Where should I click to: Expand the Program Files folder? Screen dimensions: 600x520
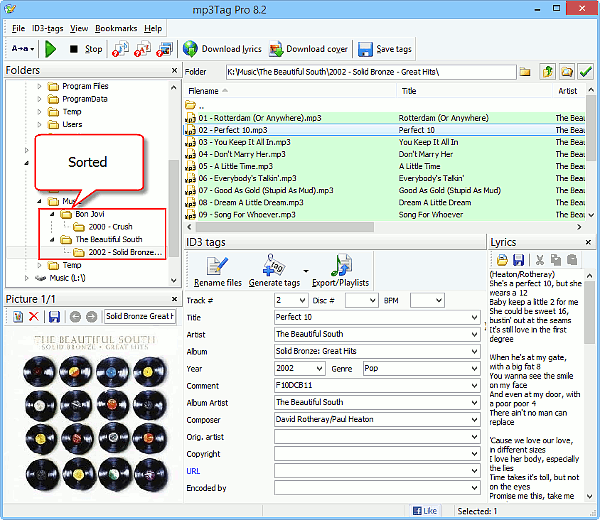pyautogui.click(x=39, y=86)
